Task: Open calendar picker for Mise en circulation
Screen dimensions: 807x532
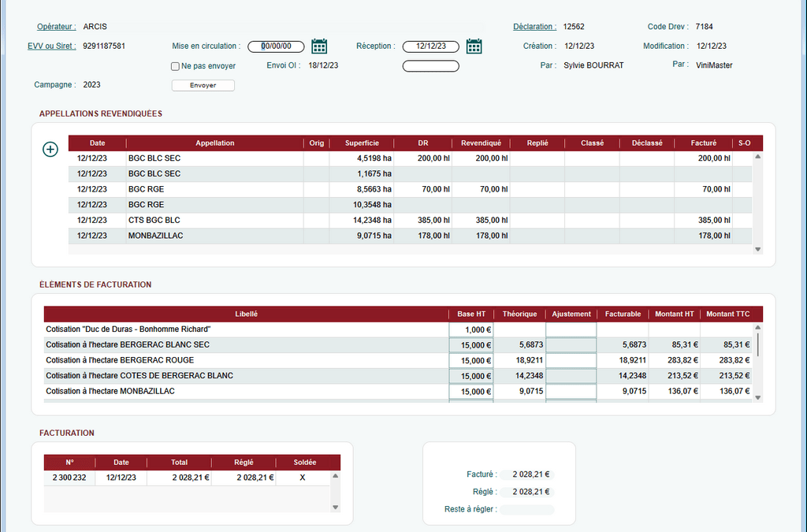Action: pyautogui.click(x=319, y=47)
